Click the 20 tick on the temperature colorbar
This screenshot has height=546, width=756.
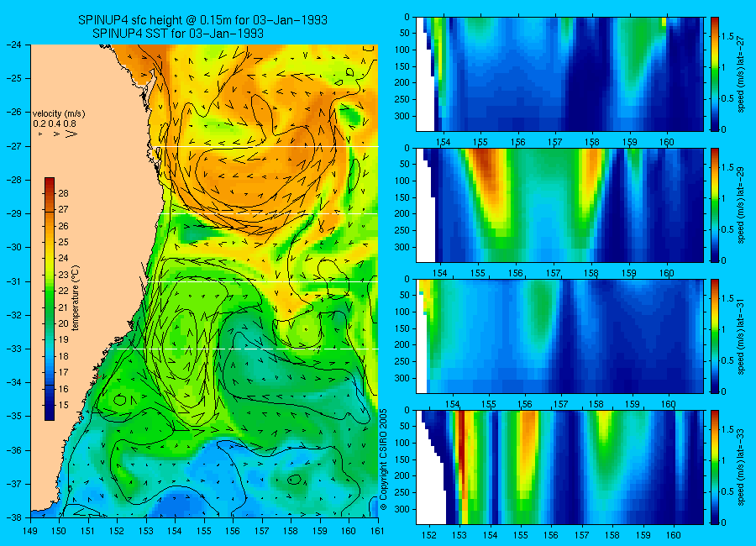[63, 323]
